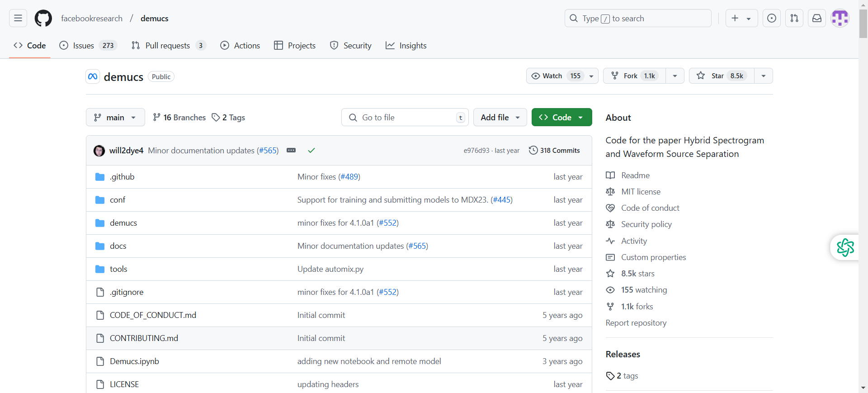Open the issues icon in top bar
This screenshot has width=868, height=393.
771,19
